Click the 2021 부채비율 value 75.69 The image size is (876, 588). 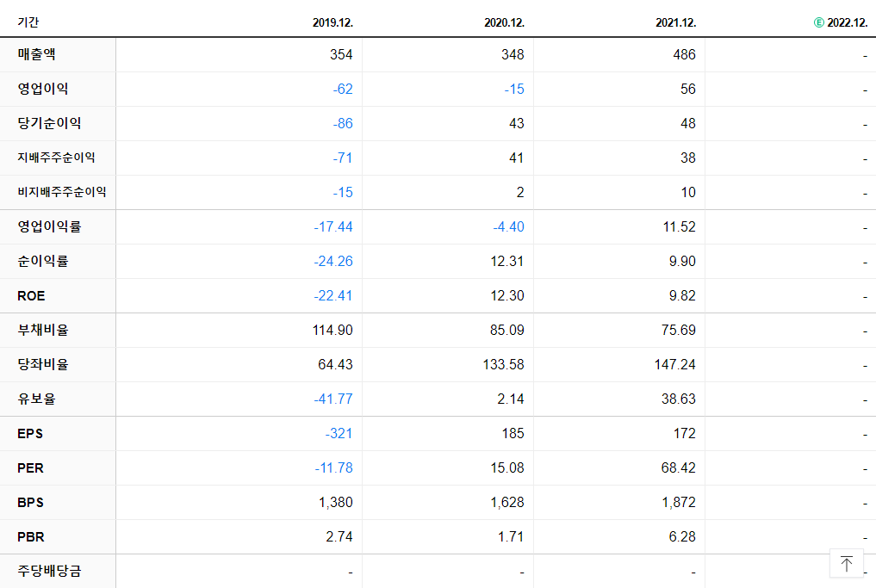(x=678, y=330)
